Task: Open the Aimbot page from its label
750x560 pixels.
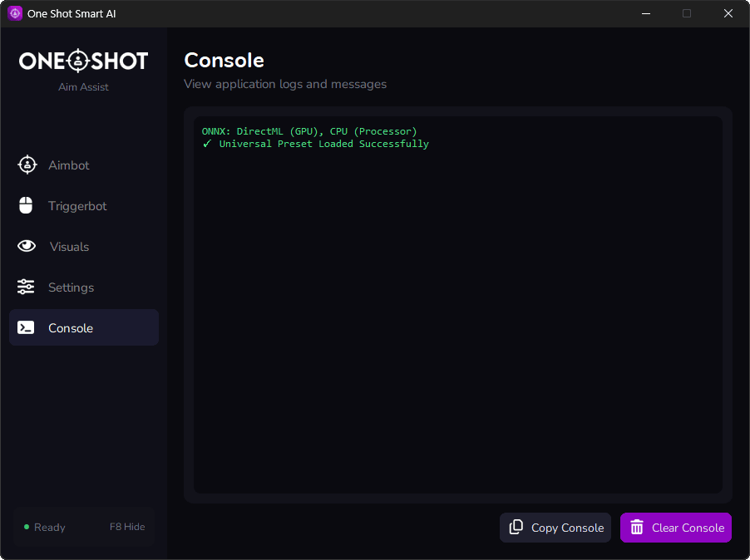Action: 69,165
